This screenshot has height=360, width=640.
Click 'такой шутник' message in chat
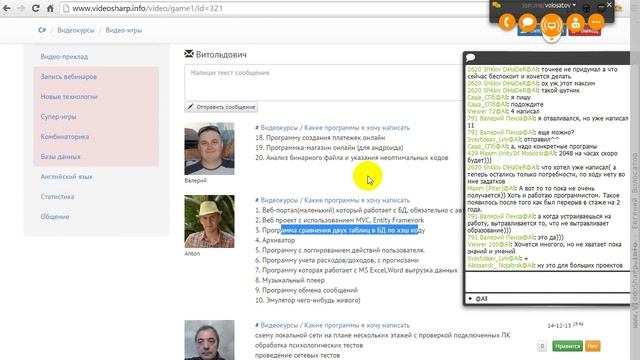point(560,90)
